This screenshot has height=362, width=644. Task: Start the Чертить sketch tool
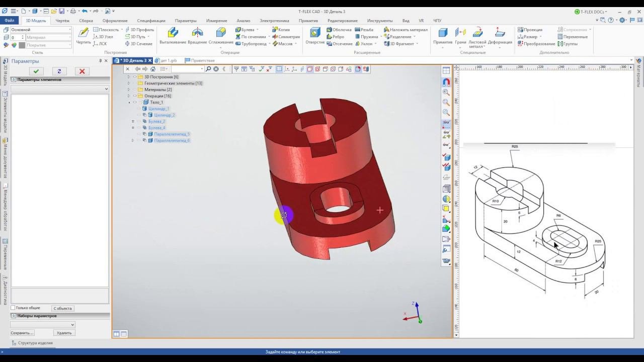(84, 36)
